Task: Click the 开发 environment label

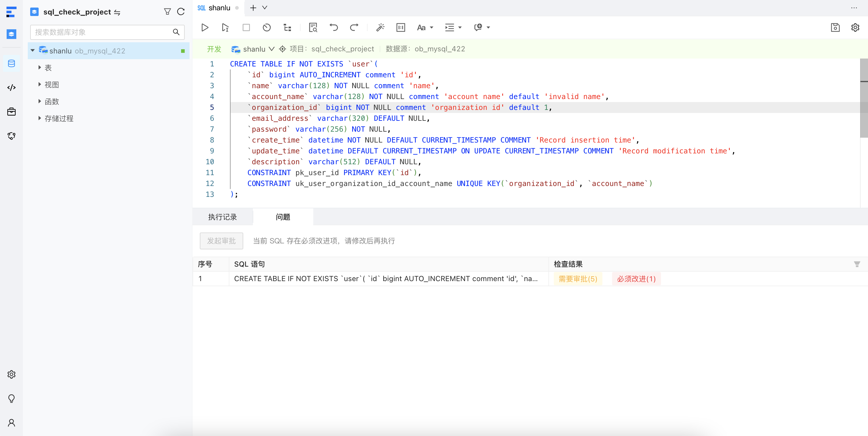Action: click(214, 49)
